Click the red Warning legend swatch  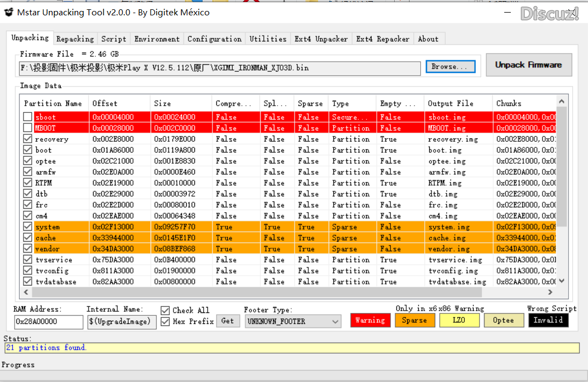click(370, 320)
